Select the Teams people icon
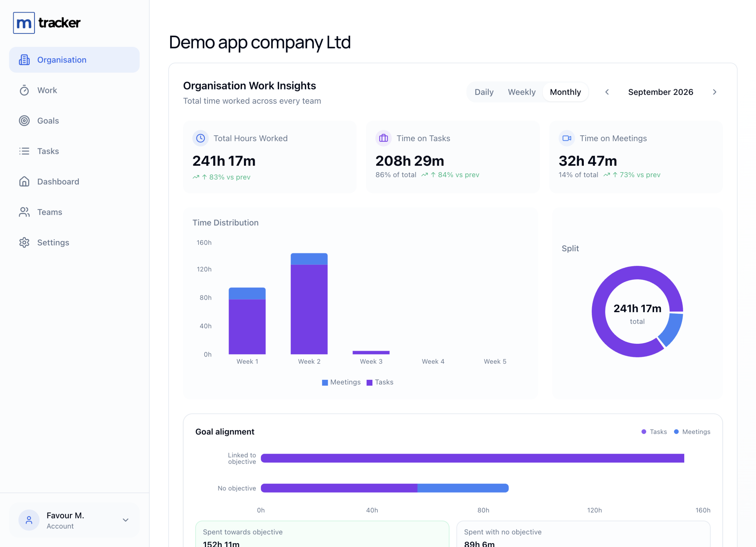The image size is (756, 547). tap(24, 212)
